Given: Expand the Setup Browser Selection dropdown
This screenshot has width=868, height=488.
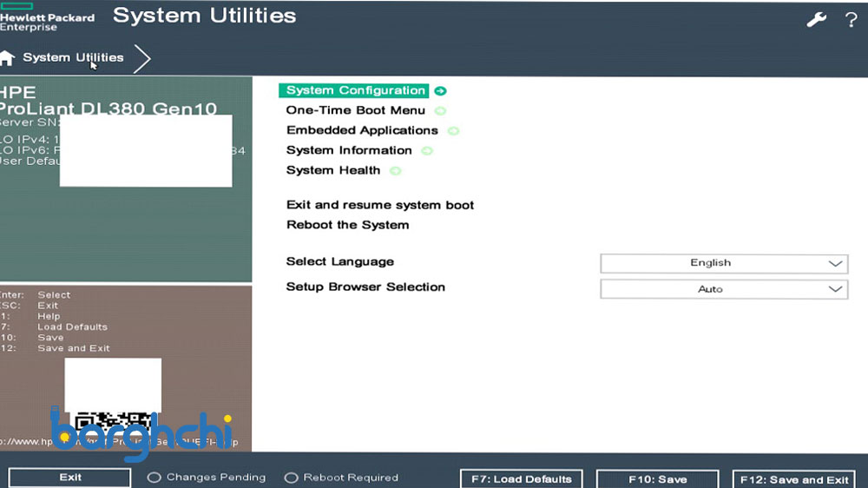Looking at the screenshot, I should (723, 289).
